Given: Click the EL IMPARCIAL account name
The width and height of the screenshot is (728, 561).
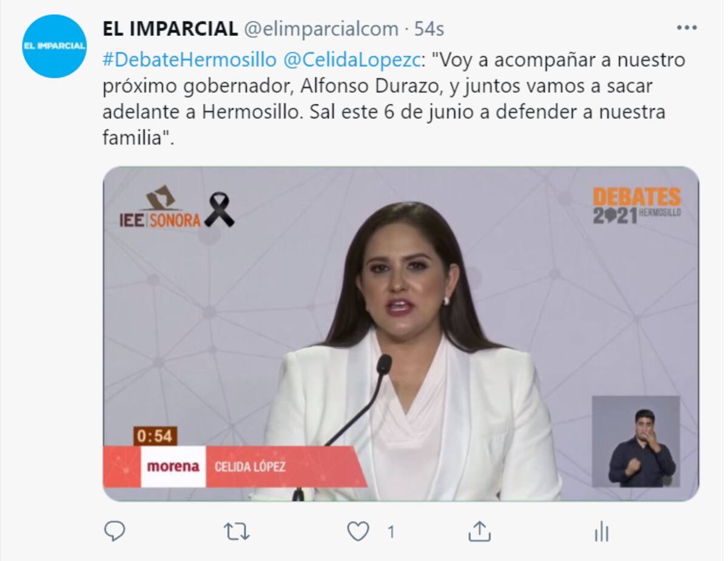Looking at the screenshot, I should coord(170,28).
